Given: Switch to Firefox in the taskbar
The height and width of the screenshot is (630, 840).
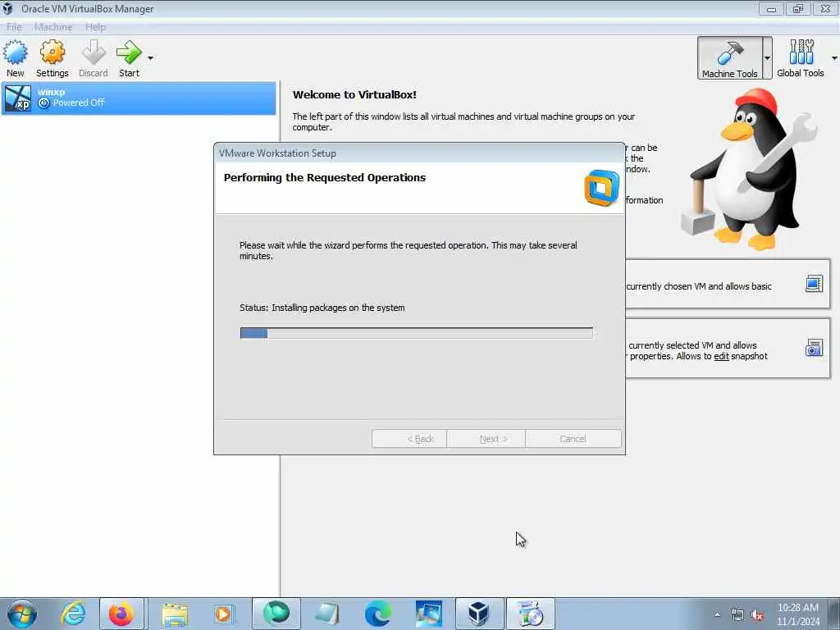Looking at the screenshot, I should click(x=121, y=614).
